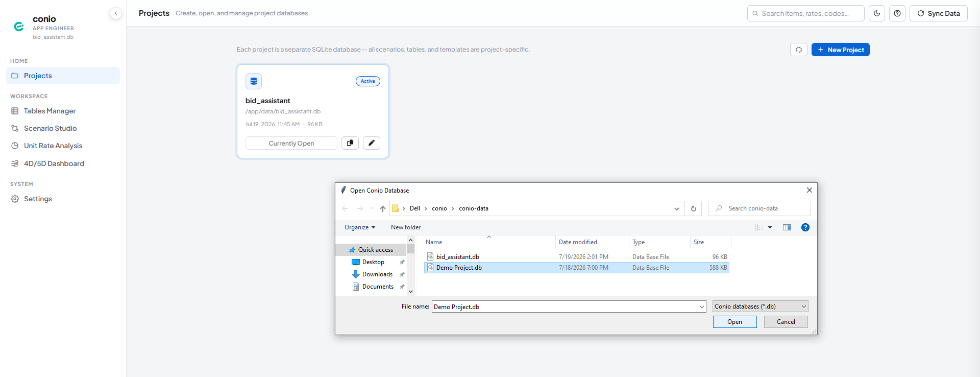The width and height of the screenshot is (980, 377).
Task: Click New folder in the dialog
Action: pyautogui.click(x=406, y=227)
